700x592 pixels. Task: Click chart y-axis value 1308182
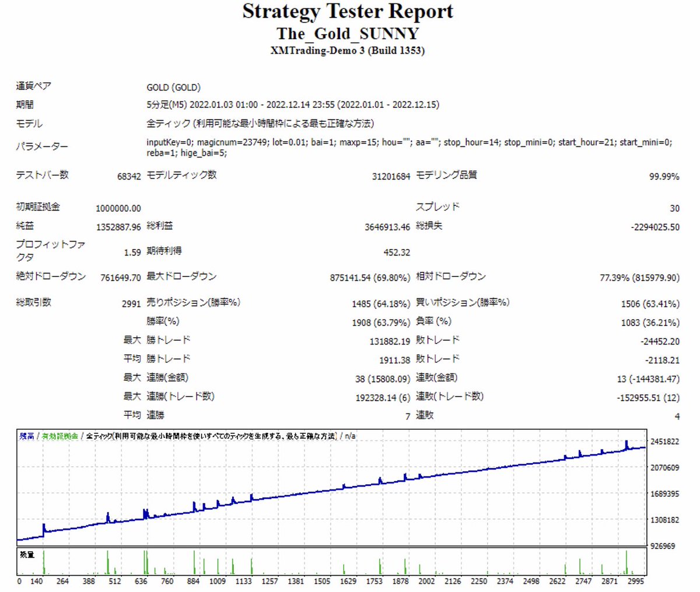664,520
